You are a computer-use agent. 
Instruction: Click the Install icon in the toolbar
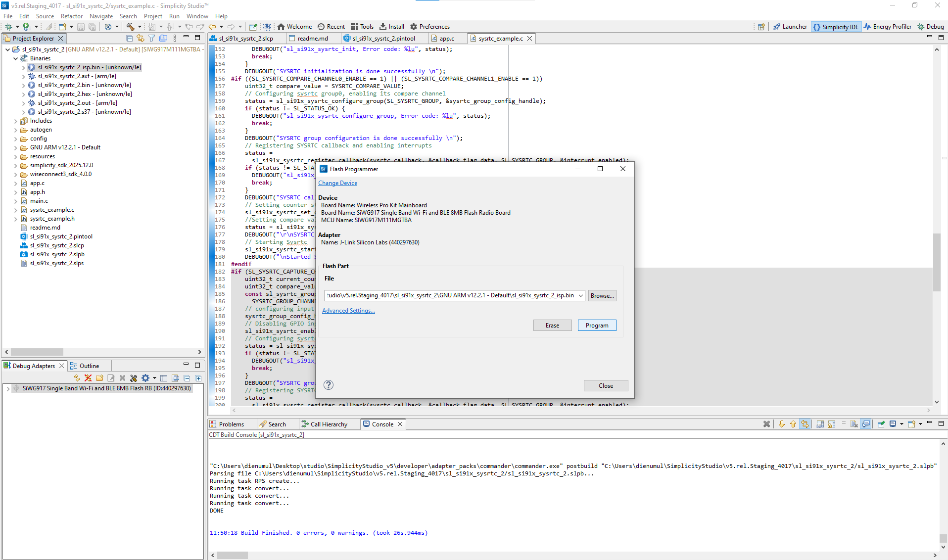[391, 27]
